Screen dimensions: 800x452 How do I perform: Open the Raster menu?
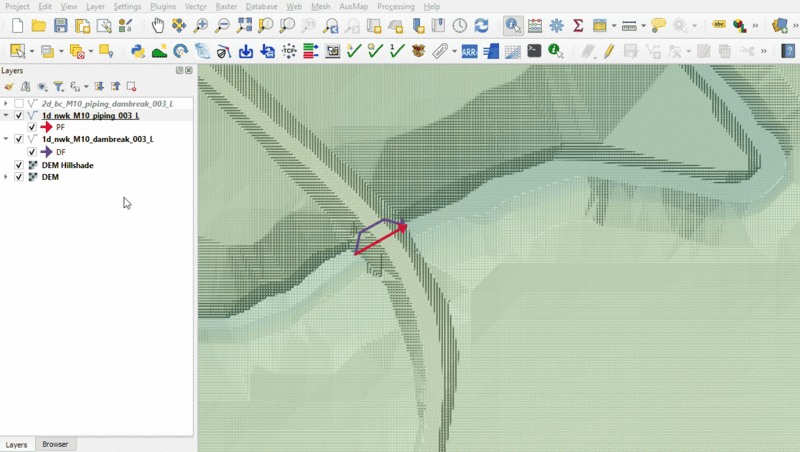click(x=225, y=6)
